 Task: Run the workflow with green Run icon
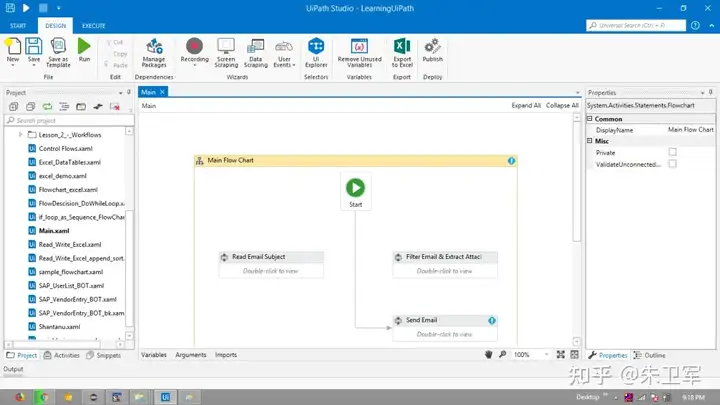tap(84, 50)
